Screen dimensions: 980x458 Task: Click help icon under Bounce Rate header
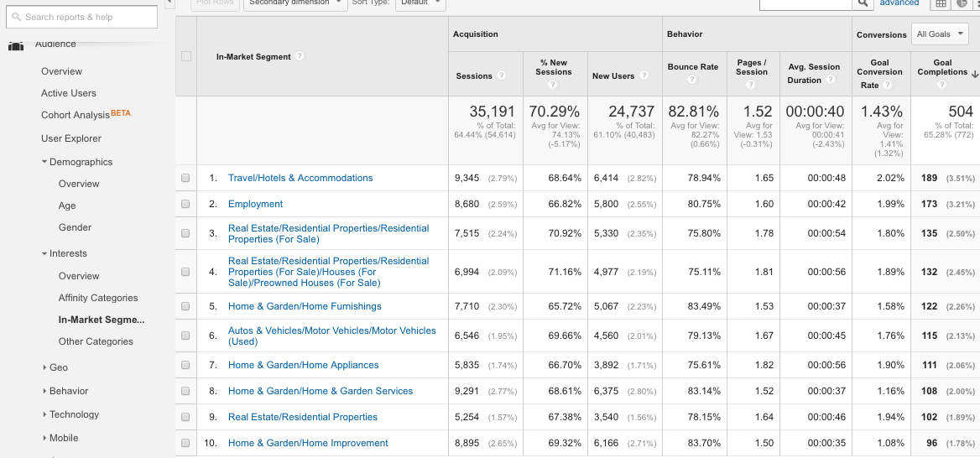[692, 80]
